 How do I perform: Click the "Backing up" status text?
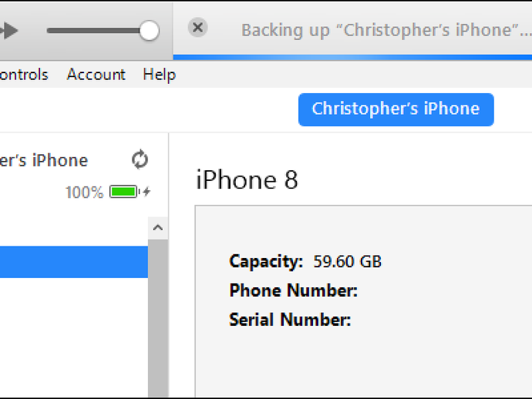pyautogui.click(x=386, y=31)
